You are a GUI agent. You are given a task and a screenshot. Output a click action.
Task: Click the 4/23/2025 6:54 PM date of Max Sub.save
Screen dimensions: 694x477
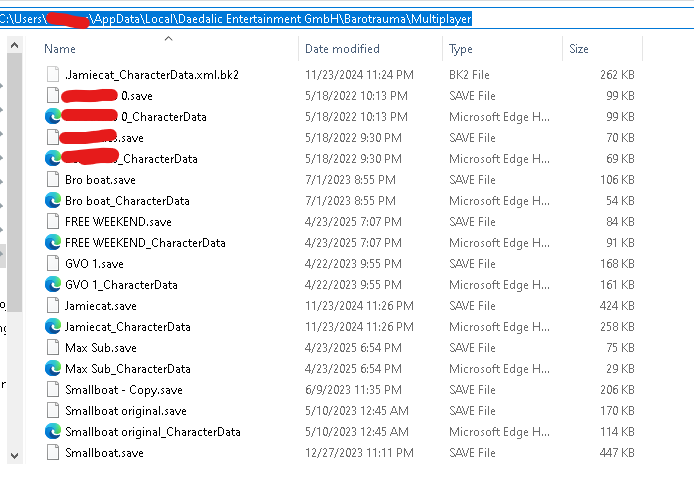(353, 348)
